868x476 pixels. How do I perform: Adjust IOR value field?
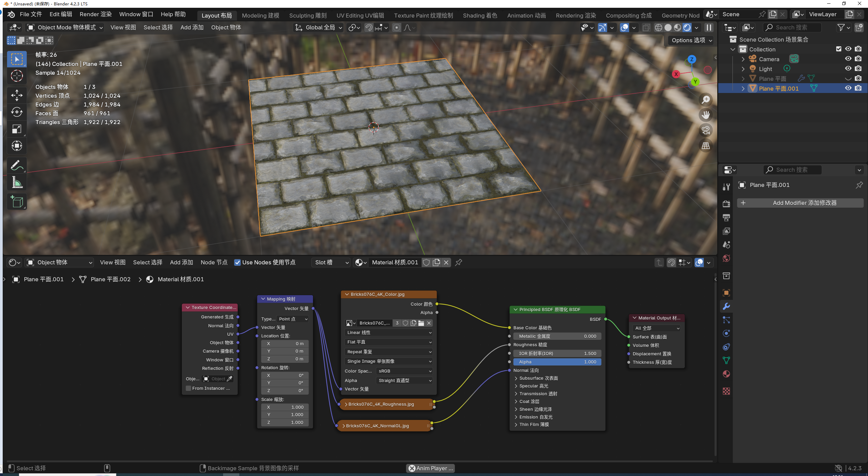pyautogui.click(x=557, y=353)
